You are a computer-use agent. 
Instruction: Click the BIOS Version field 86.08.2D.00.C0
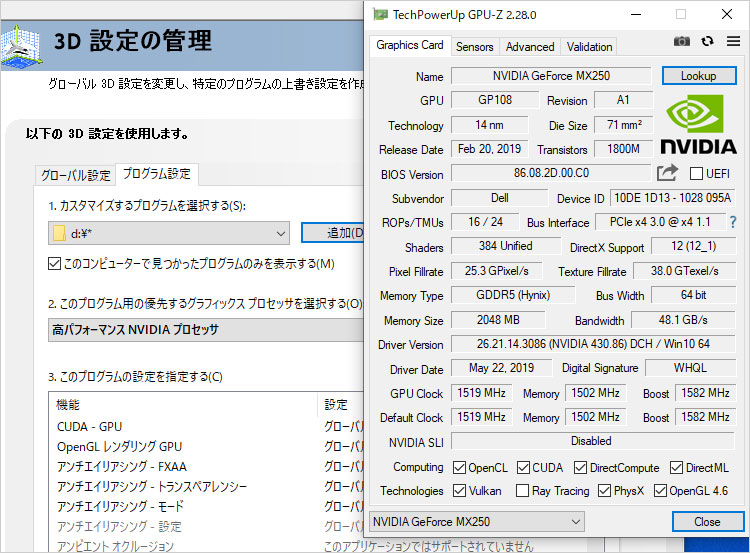(x=551, y=173)
